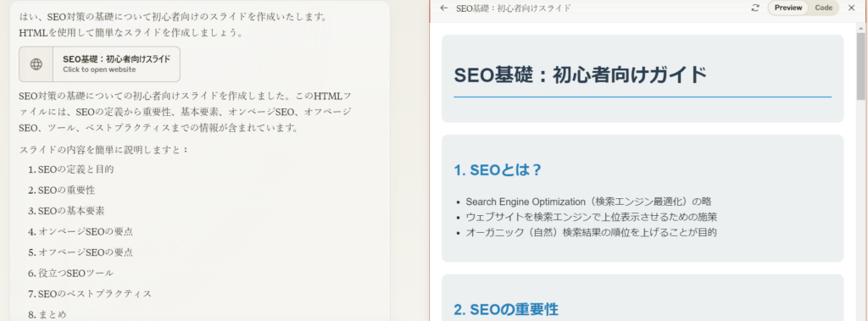
Task: Click the back arrow in the preview header
Action: point(443,8)
